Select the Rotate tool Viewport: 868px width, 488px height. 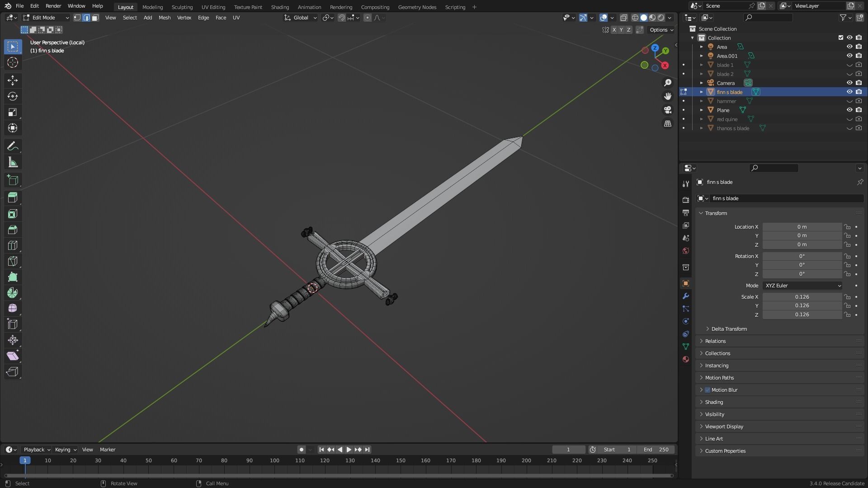click(13, 96)
